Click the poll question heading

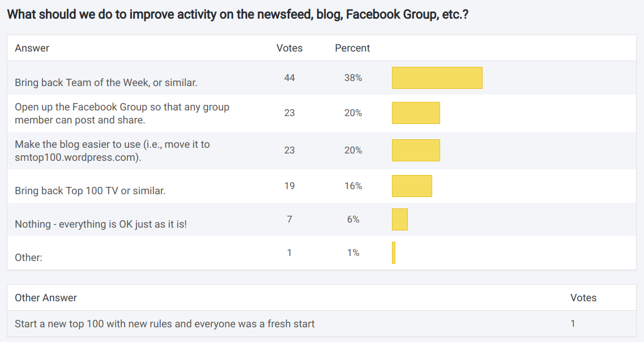click(x=237, y=14)
